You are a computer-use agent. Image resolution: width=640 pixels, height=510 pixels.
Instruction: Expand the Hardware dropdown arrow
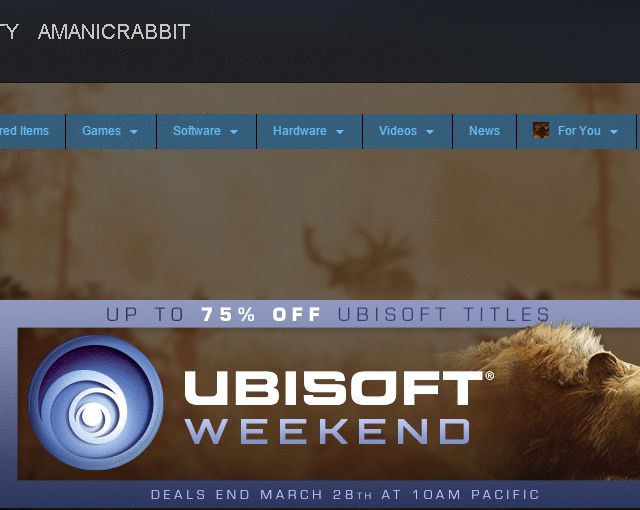(x=340, y=132)
